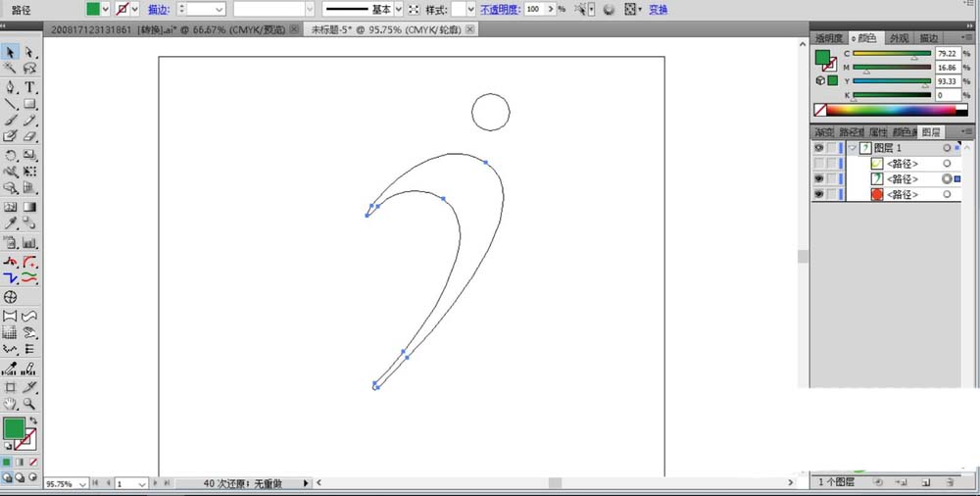Screen dimensions: 980x496
Task: Show the hidden first <路径> sublayer
Action: coord(818,164)
